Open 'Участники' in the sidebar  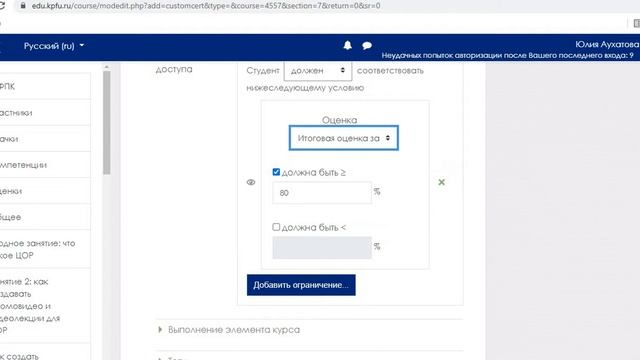tap(45, 113)
